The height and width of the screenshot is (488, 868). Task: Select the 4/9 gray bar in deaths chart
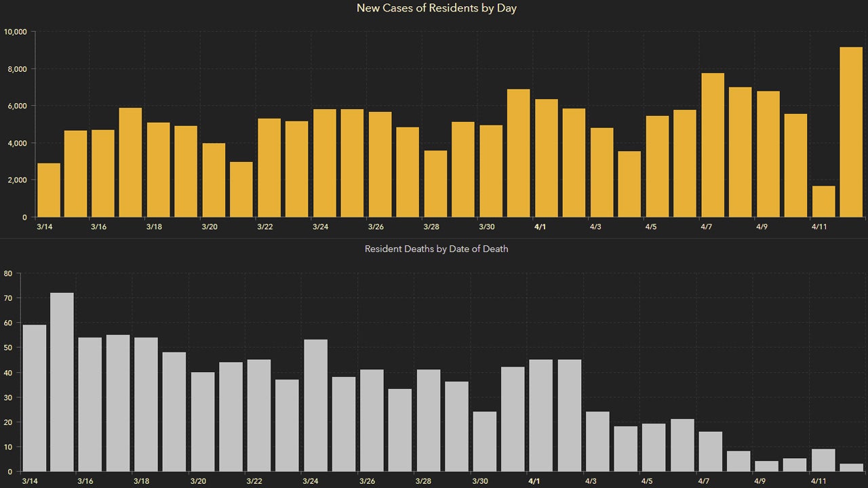pyautogui.click(x=767, y=466)
